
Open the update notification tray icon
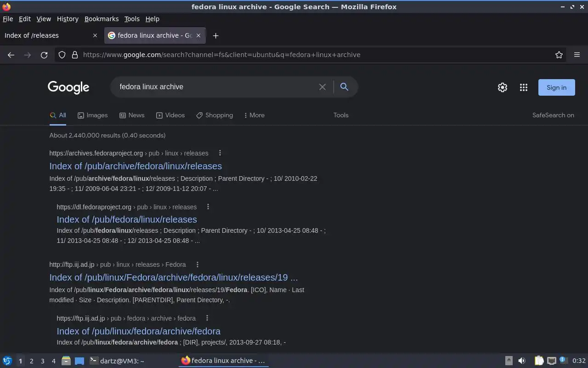[x=564, y=361]
